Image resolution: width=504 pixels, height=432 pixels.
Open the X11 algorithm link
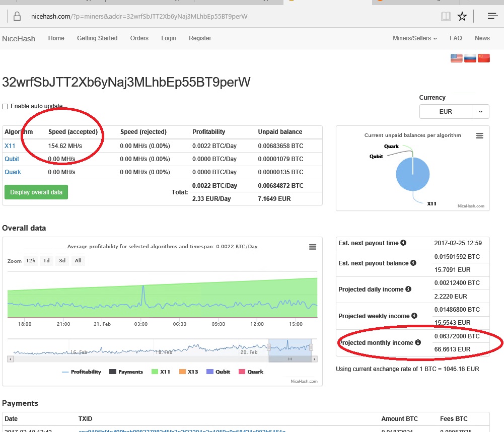click(x=10, y=146)
